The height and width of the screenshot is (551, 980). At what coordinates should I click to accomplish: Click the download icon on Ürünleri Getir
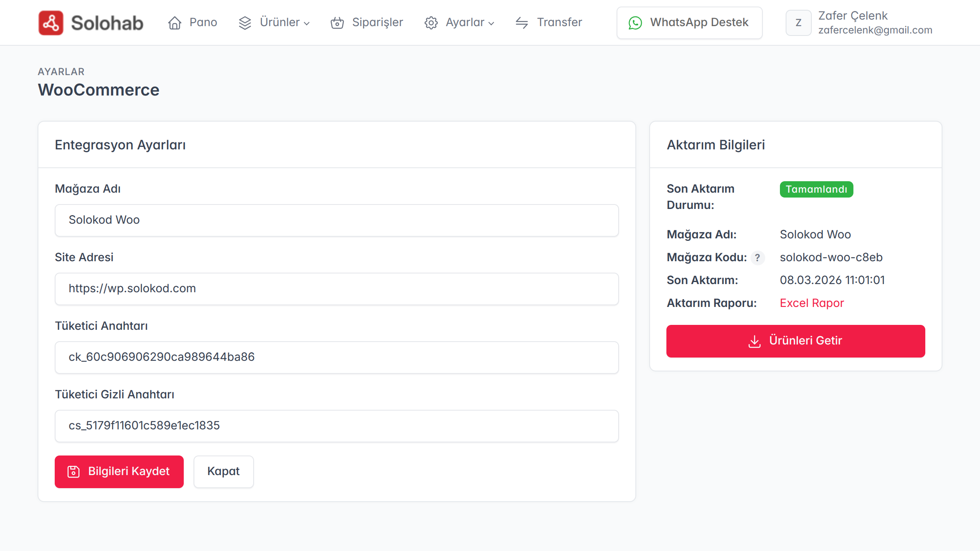point(755,341)
